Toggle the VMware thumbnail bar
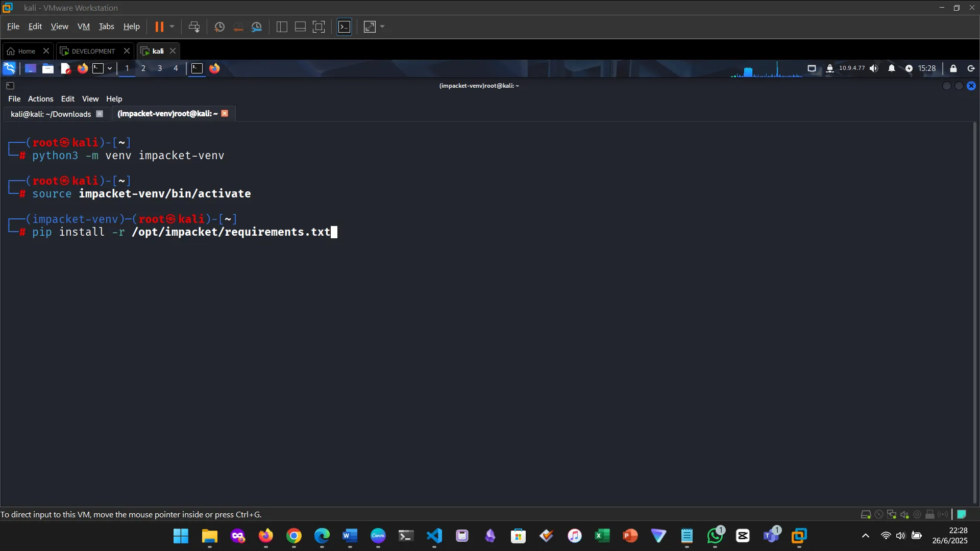Screen dimensions: 980x551 click(x=300, y=27)
